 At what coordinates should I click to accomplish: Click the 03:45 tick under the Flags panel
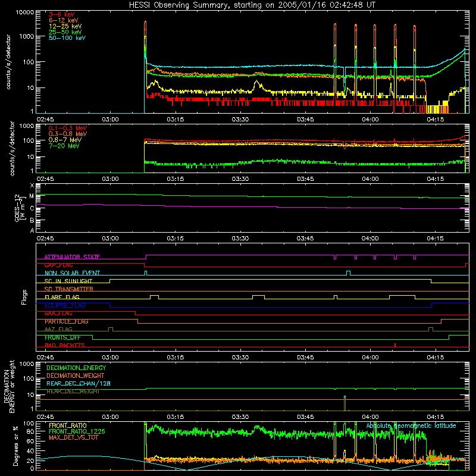[305, 358]
